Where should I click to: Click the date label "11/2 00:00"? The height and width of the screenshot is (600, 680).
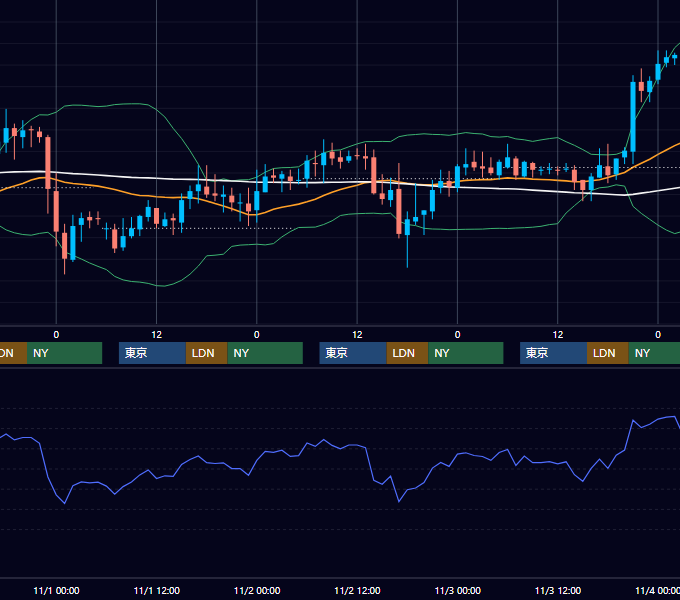257,590
